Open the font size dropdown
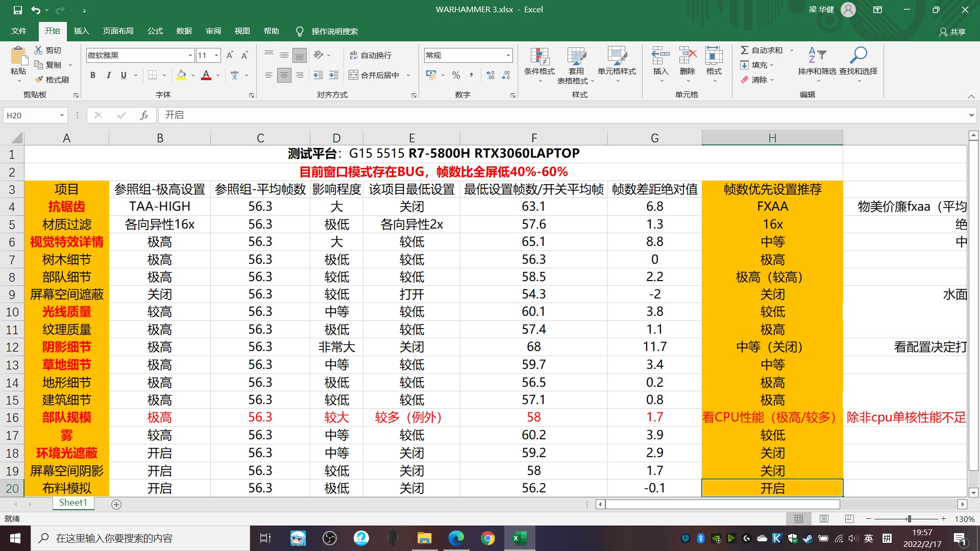Screen dimensions: 980x551 click(217, 55)
